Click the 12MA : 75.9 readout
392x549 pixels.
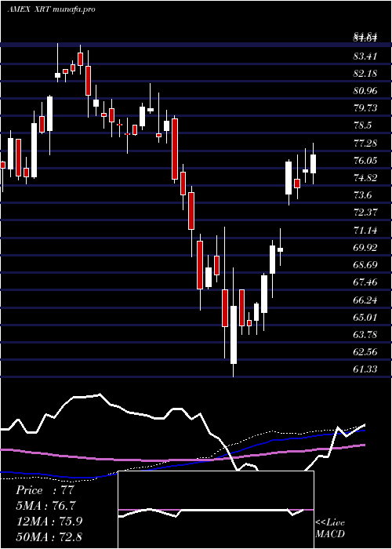click(49, 521)
